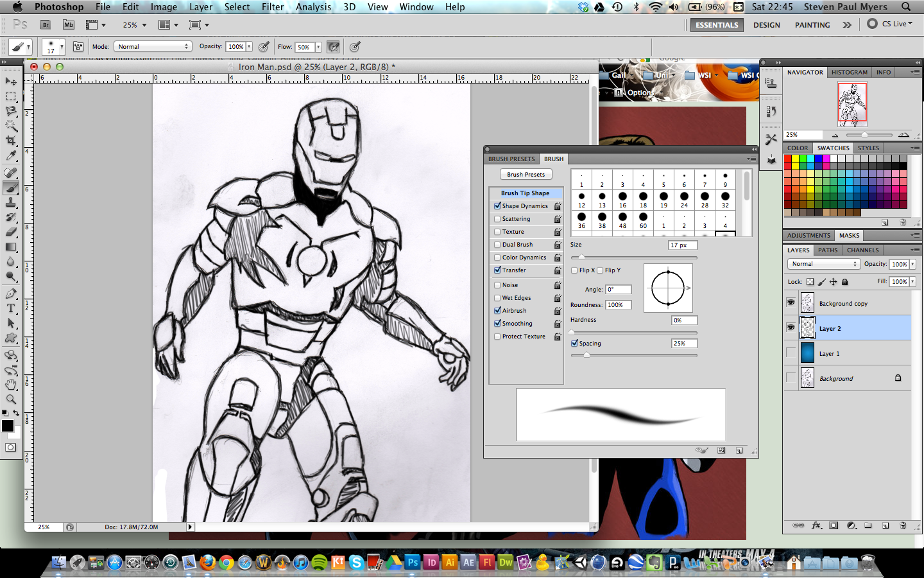Toggle the Brush panel button in options bar
The image size is (924, 578).
coord(78,46)
